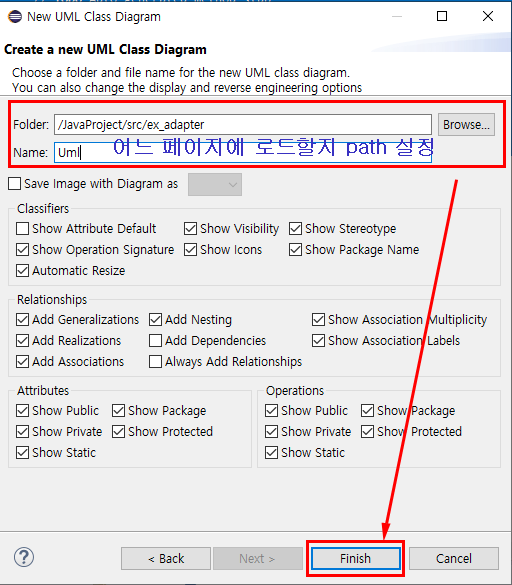The width and height of the screenshot is (512, 585).
Task: Toggle Show Association Multiplicity
Action: click(x=318, y=319)
